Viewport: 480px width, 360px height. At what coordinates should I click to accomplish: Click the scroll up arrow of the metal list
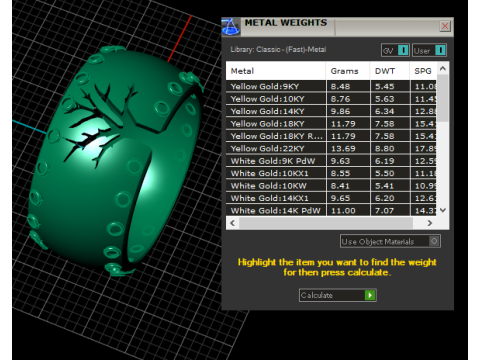pos(443,68)
